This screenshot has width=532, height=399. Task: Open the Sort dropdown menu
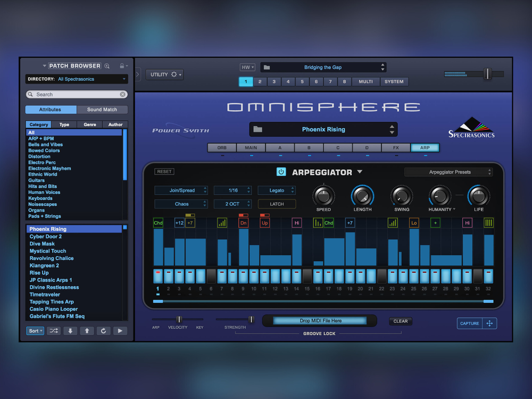tap(35, 331)
